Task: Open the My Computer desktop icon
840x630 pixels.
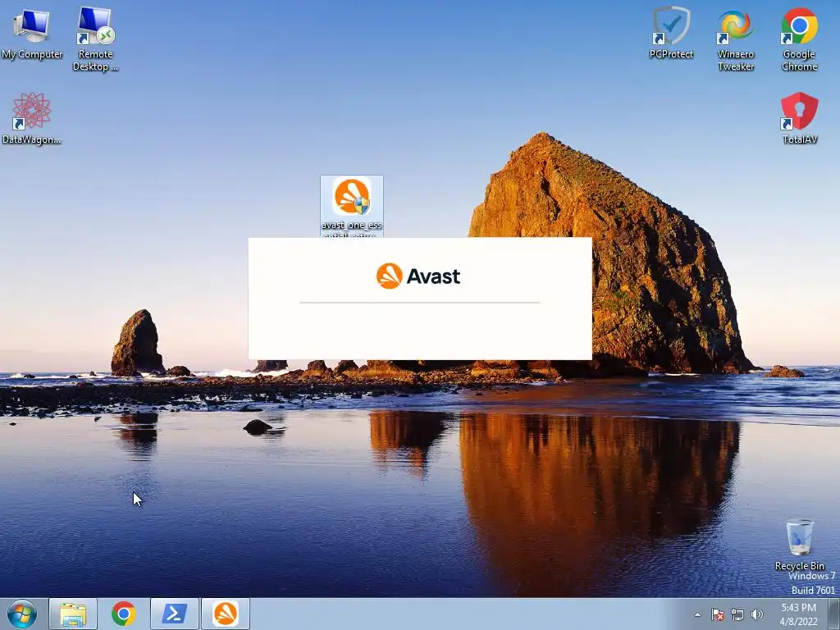Action: pos(32,33)
